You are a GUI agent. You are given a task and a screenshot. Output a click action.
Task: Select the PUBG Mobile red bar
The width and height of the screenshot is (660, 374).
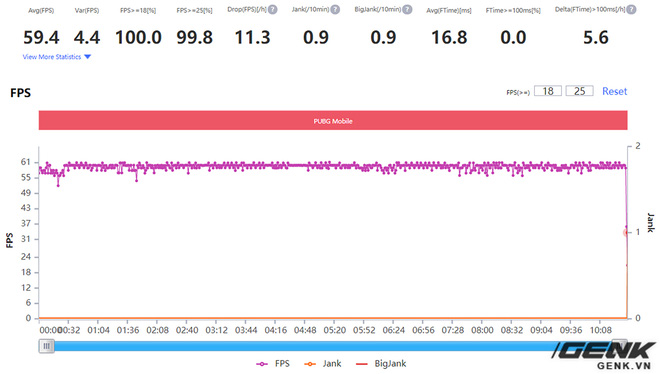(x=333, y=121)
